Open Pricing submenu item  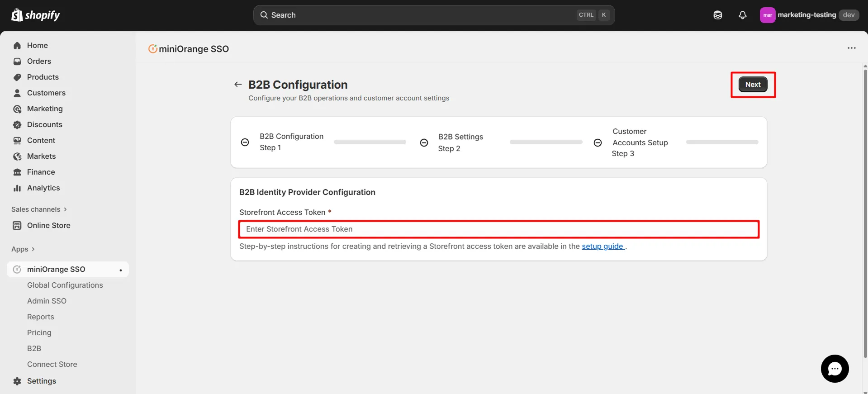pyautogui.click(x=39, y=332)
